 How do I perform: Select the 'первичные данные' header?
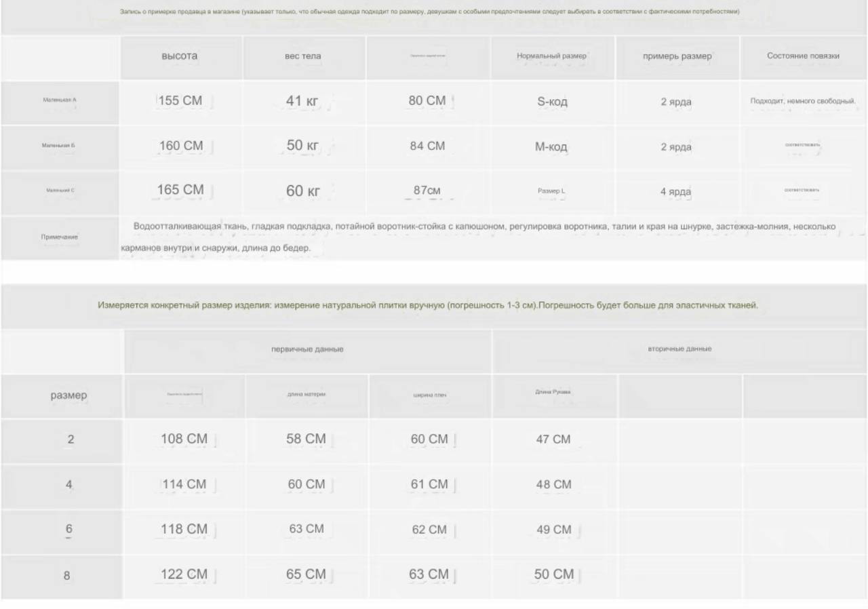click(308, 349)
